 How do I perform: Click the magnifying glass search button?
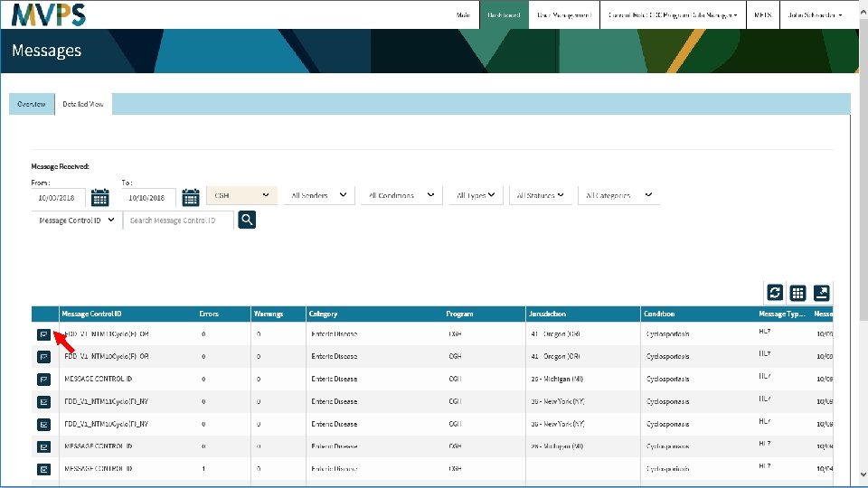click(x=247, y=220)
